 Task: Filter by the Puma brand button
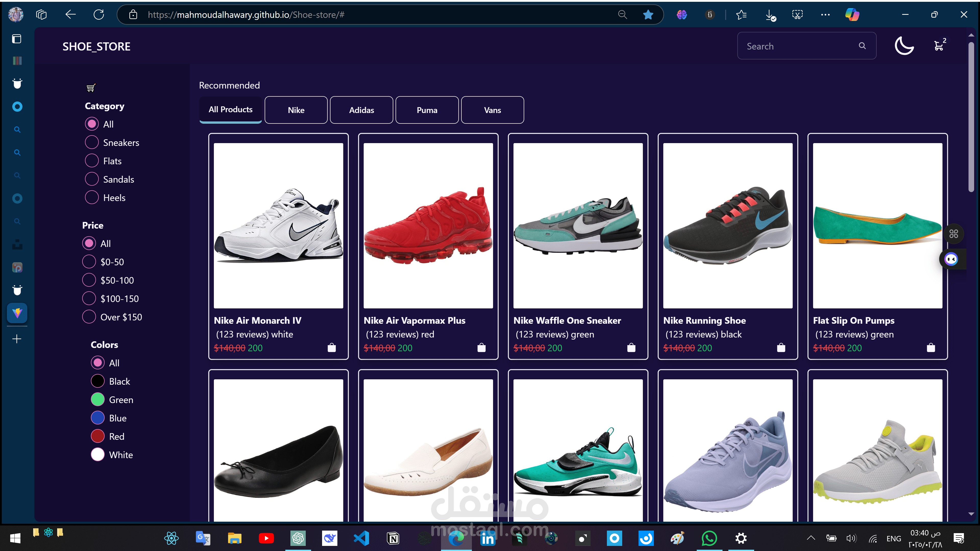click(427, 110)
